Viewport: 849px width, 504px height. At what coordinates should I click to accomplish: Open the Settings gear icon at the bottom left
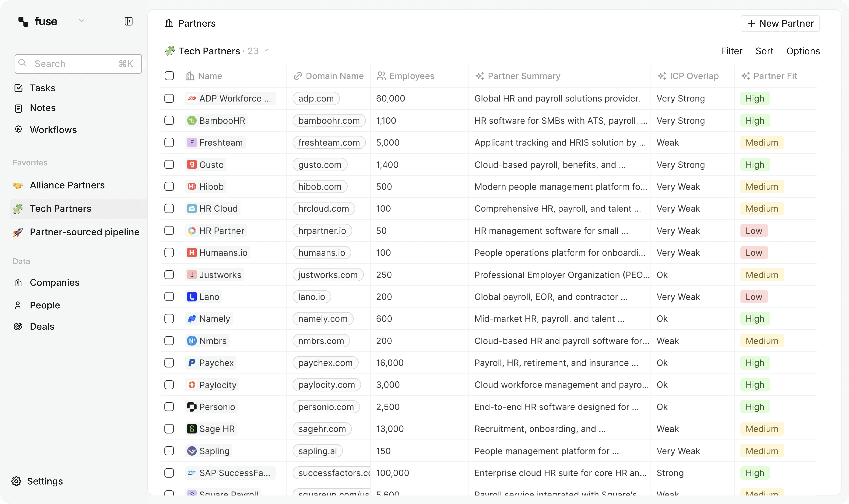point(16,481)
